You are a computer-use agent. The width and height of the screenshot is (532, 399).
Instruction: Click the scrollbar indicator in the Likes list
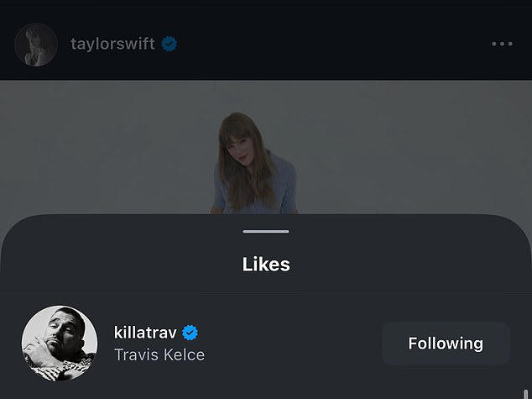click(x=525, y=393)
